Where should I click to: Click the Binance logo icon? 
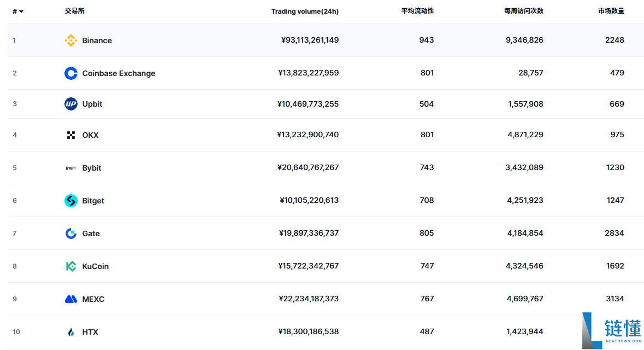pos(70,40)
